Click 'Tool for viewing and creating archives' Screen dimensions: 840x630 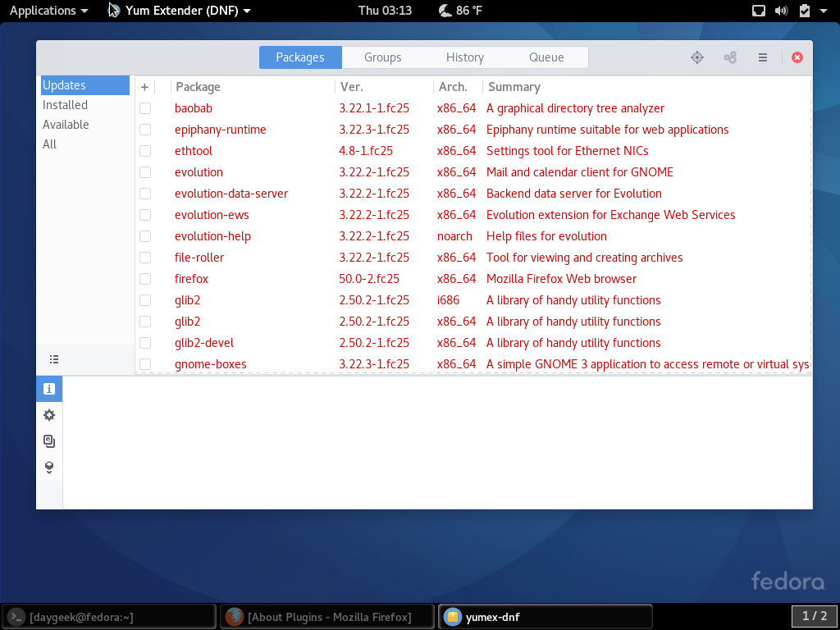point(584,258)
